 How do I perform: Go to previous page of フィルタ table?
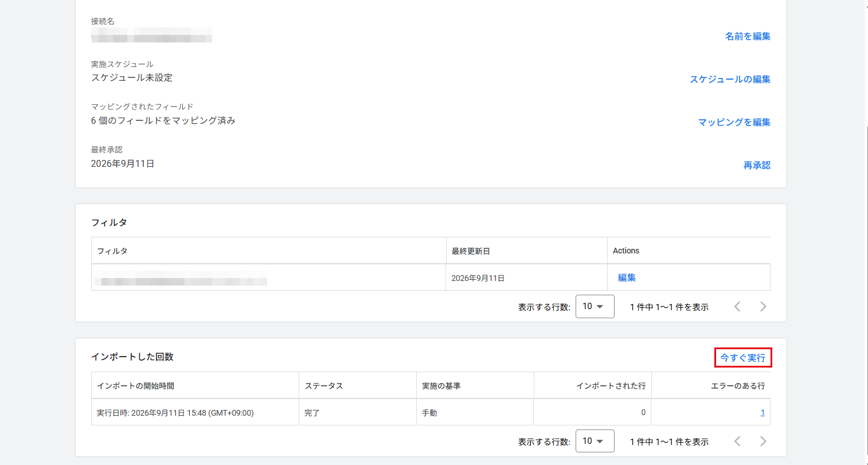point(737,307)
